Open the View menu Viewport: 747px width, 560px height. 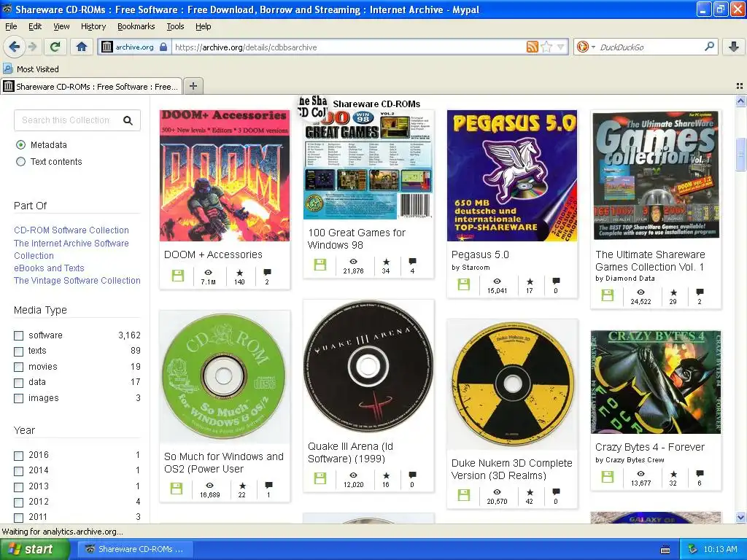click(x=61, y=26)
